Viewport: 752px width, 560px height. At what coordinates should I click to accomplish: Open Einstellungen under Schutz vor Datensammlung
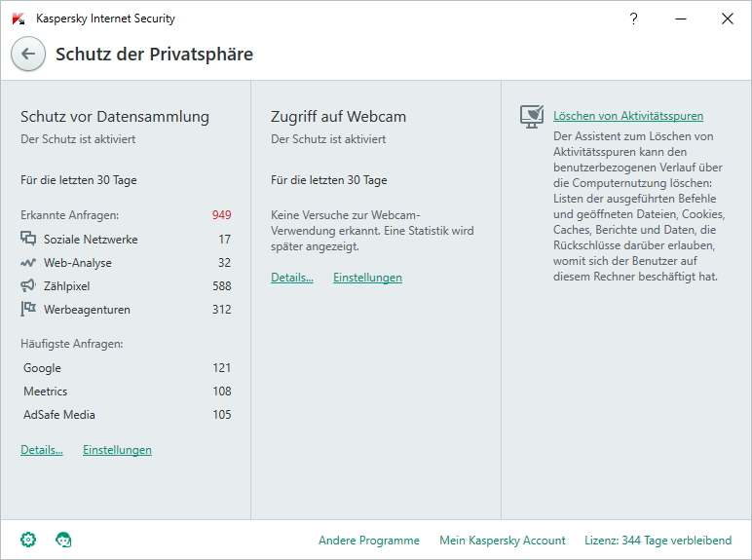[117, 450]
